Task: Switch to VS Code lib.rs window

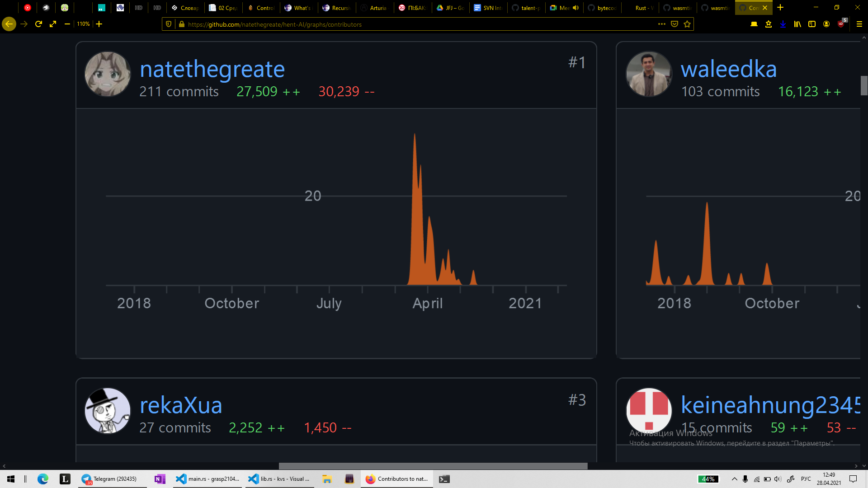Action: pyautogui.click(x=280, y=479)
